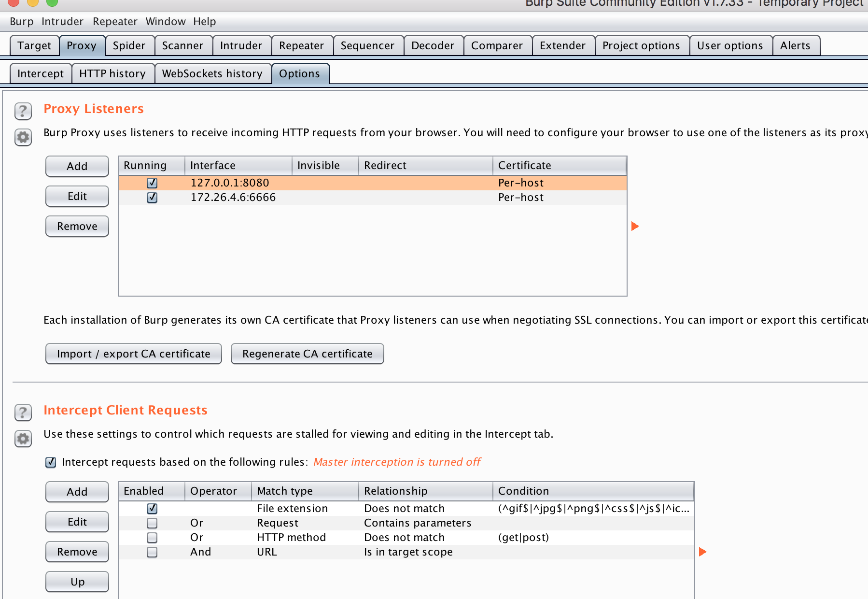Switch to the Spider tab

pyautogui.click(x=129, y=45)
